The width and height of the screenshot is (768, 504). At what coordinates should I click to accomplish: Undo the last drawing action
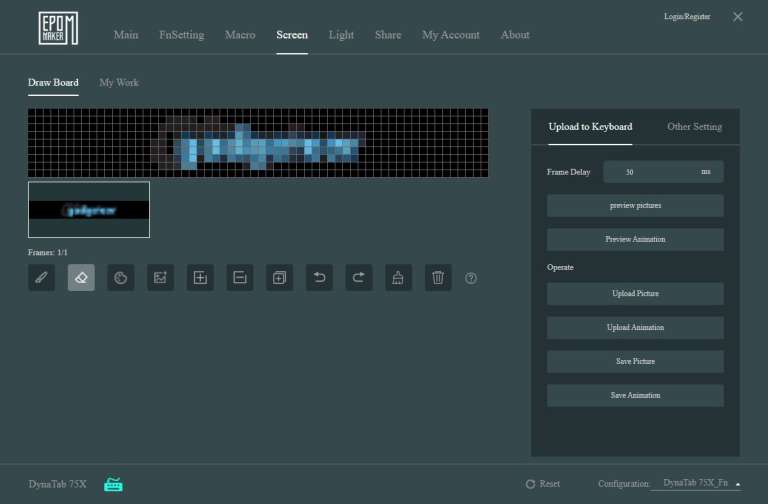[x=319, y=278]
